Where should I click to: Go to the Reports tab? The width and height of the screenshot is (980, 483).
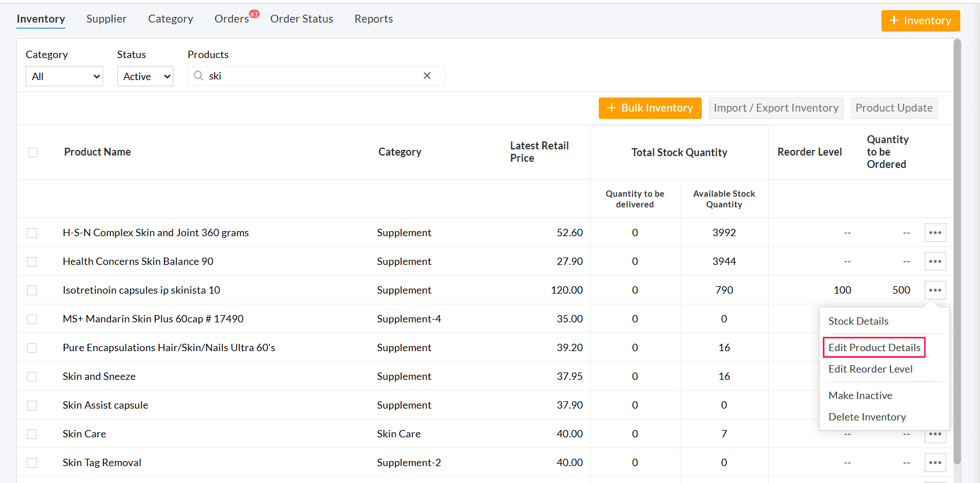tap(373, 19)
